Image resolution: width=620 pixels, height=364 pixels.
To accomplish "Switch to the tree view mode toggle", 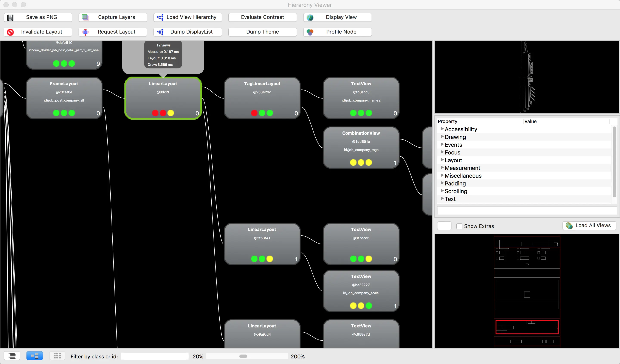I will [x=35, y=356].
